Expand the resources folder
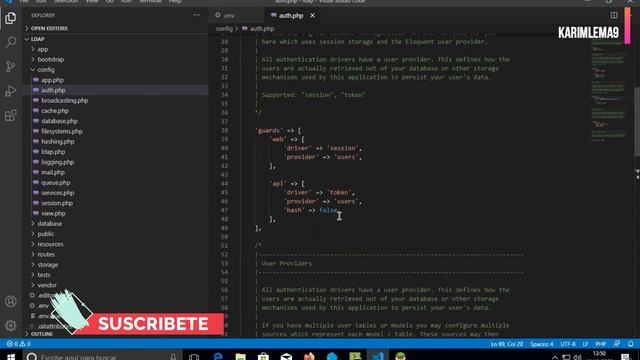Image resolution: width=640 pixels, height=360 pixels. 50,244
